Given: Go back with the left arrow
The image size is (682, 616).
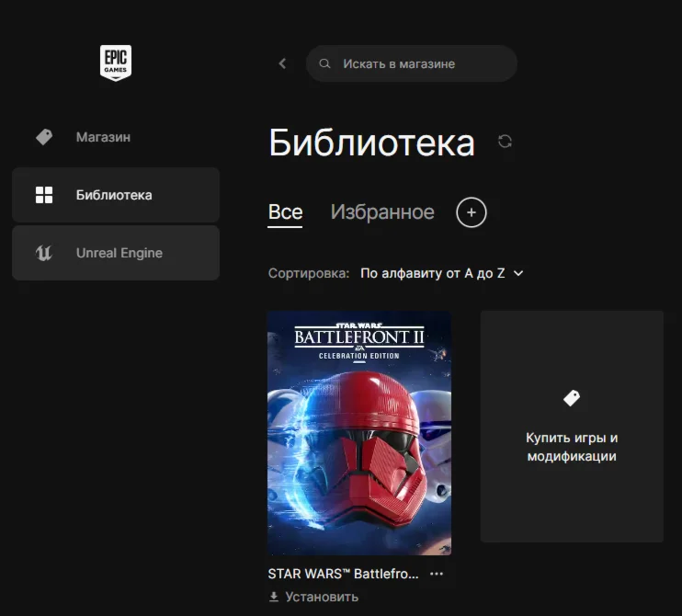Looking at the screenshot, I should click(x=283, y=63).
